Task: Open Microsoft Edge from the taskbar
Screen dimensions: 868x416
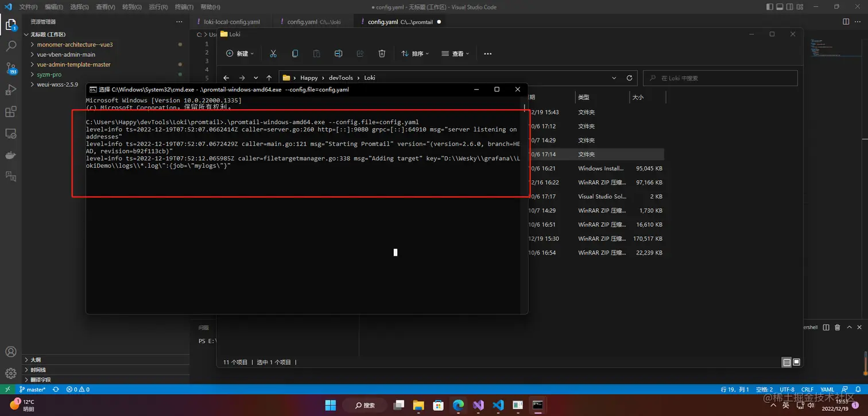Action: [458, 405]
